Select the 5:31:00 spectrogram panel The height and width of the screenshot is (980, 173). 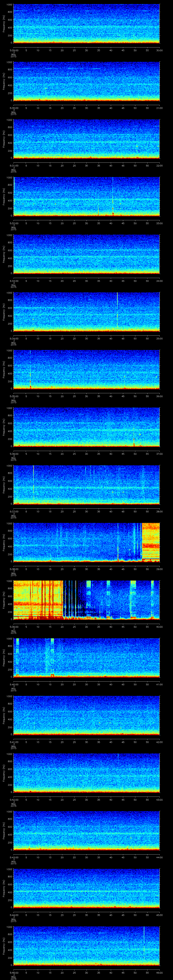tap(87, 139)
